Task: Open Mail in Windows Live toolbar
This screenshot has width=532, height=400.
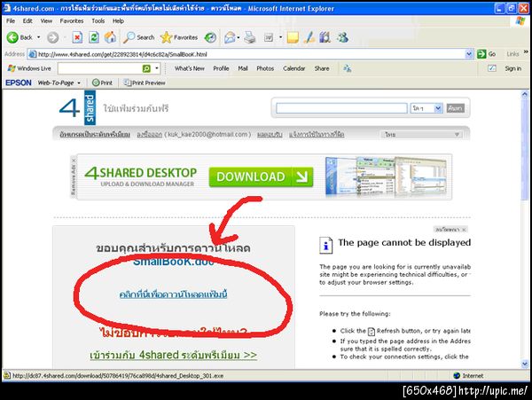Action: 243,68
